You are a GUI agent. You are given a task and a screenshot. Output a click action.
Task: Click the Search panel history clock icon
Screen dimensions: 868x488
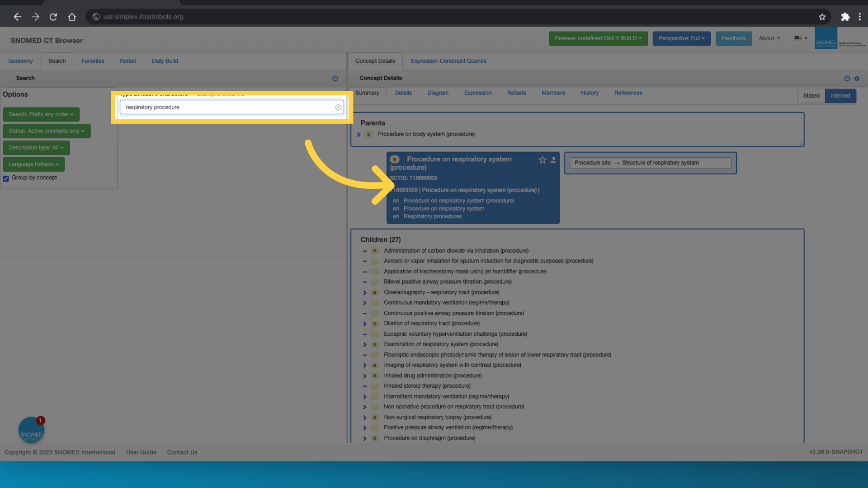[x=335, y=79]
